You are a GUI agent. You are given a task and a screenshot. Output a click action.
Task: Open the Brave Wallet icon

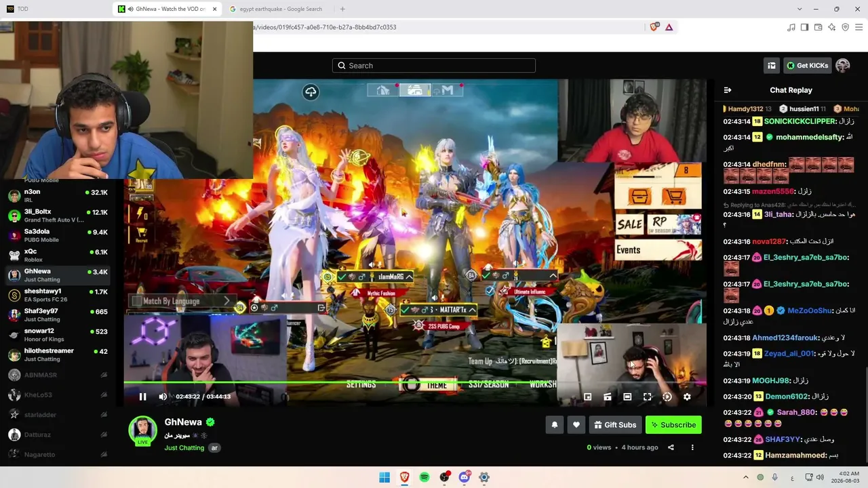coord(818,27)
